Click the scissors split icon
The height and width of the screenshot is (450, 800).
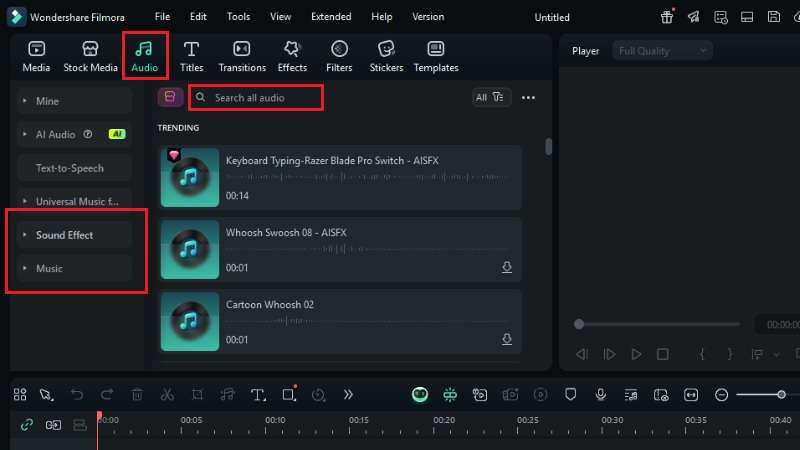[167, 394]
